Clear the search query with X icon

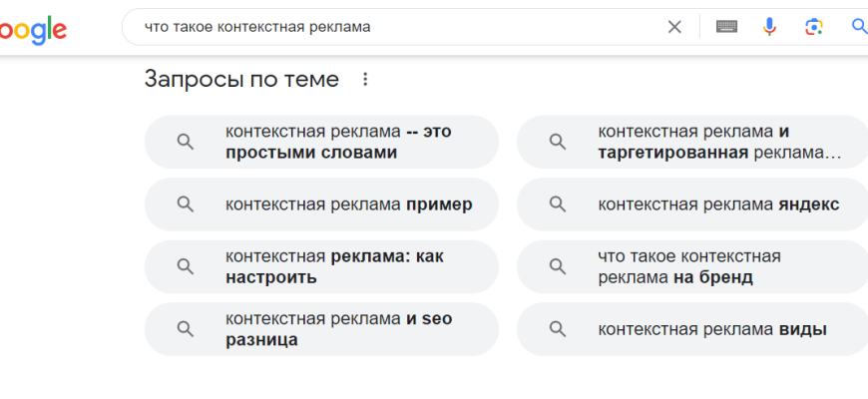(674, 27)
